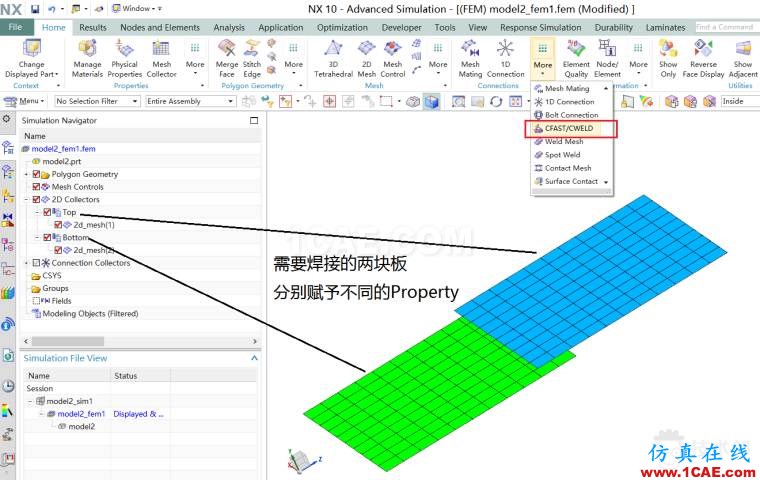The width and height of the screenshot is (760, 480).
Task: Click the Find a Command search box
Action: tap(725, 28)
